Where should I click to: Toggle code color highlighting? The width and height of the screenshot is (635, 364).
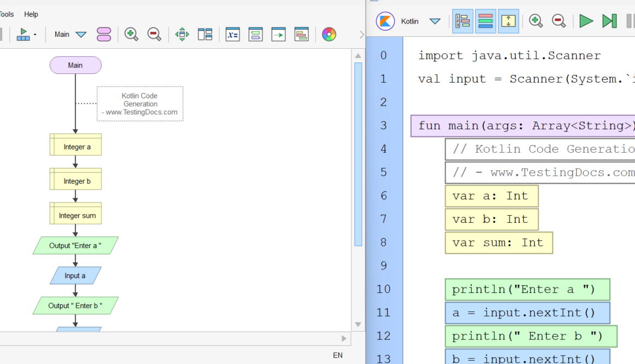pos(485,21)
